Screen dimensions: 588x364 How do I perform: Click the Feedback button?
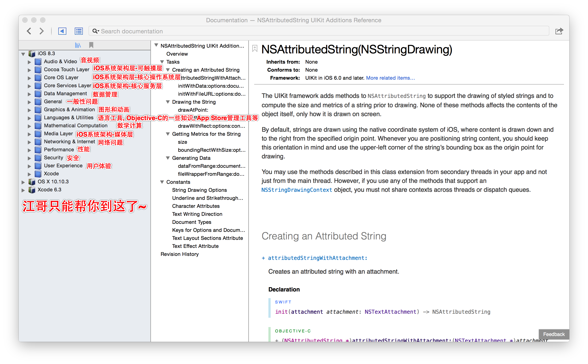click(554, 334)
